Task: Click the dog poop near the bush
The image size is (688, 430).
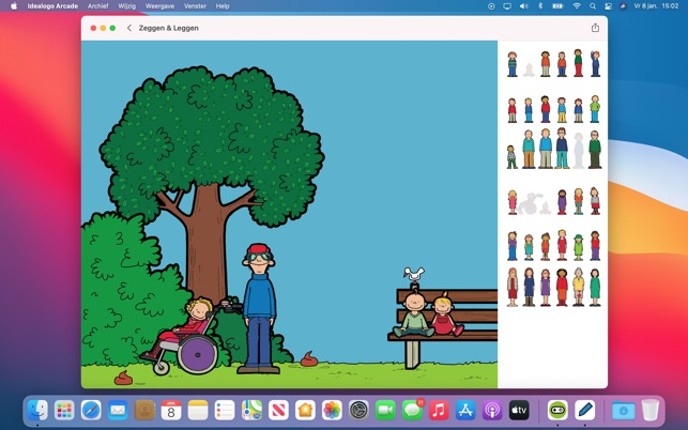Action: (123, 377)
